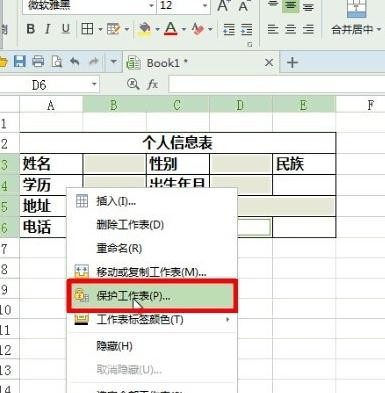This screenshot has height=393, width=385.
Task: Open 微软雅黑 font name dropdown
Action: [151, 5]
